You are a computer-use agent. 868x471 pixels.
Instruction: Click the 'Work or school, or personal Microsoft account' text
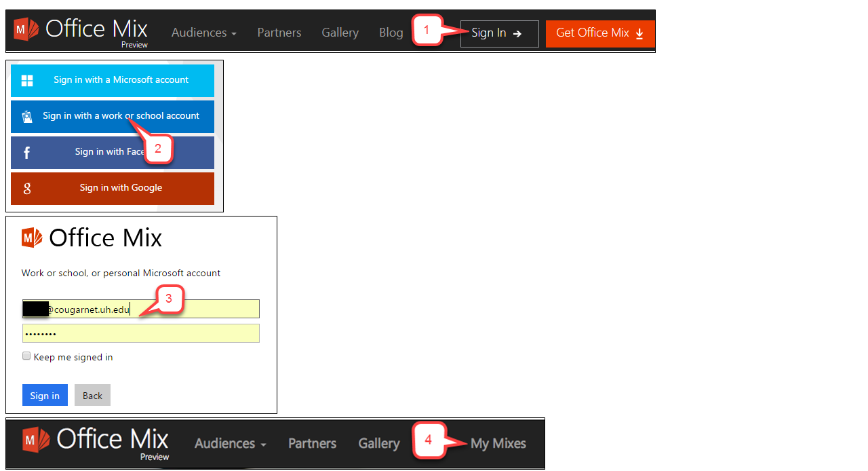121,273
